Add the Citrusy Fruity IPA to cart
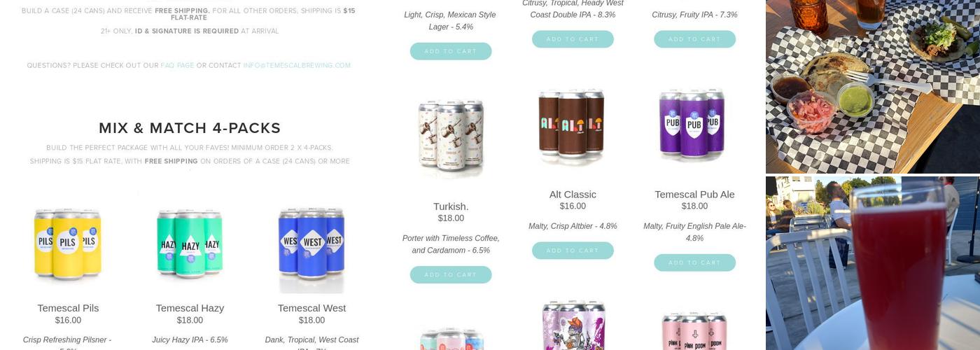Screen dimensions: 980x350 point(694,39)
